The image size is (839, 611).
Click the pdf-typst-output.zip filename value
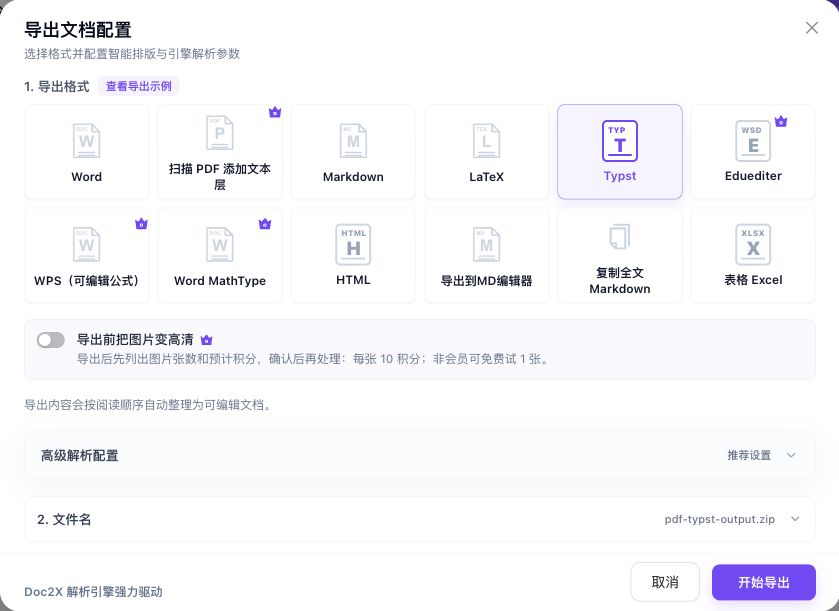pos(720,519)
